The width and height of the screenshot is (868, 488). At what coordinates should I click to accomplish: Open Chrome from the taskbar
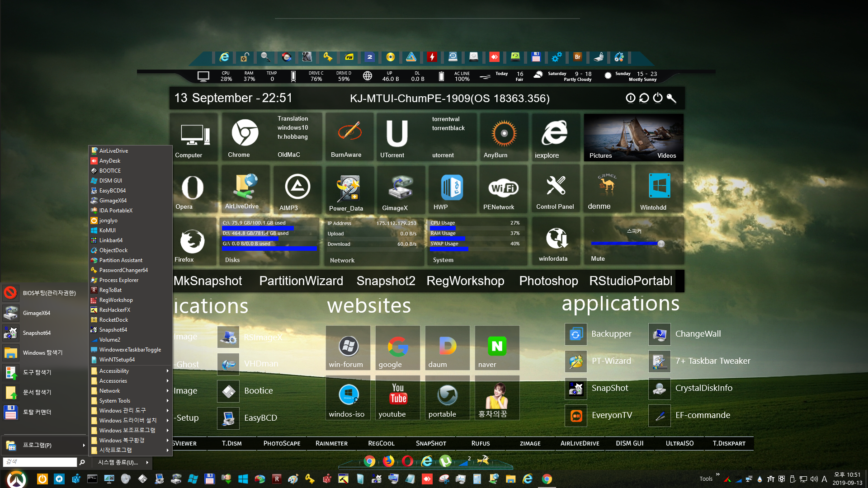click(x=547, y=479)
